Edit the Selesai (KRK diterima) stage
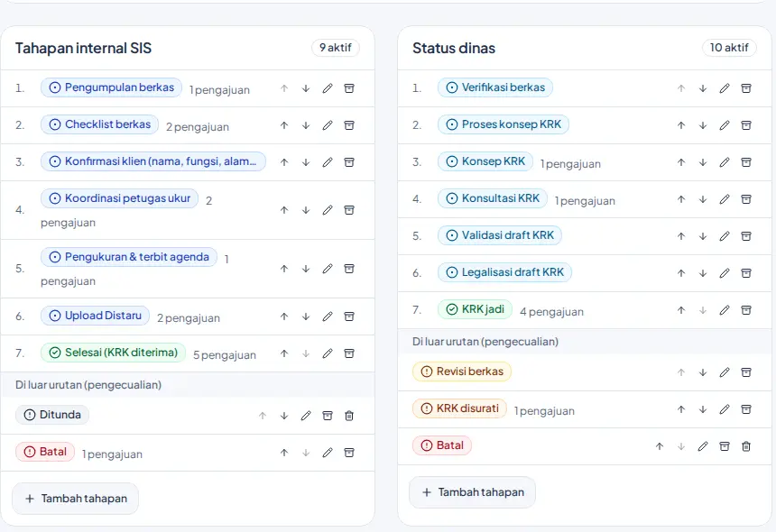This screenshot has height=532, width=776. point(328,353)
